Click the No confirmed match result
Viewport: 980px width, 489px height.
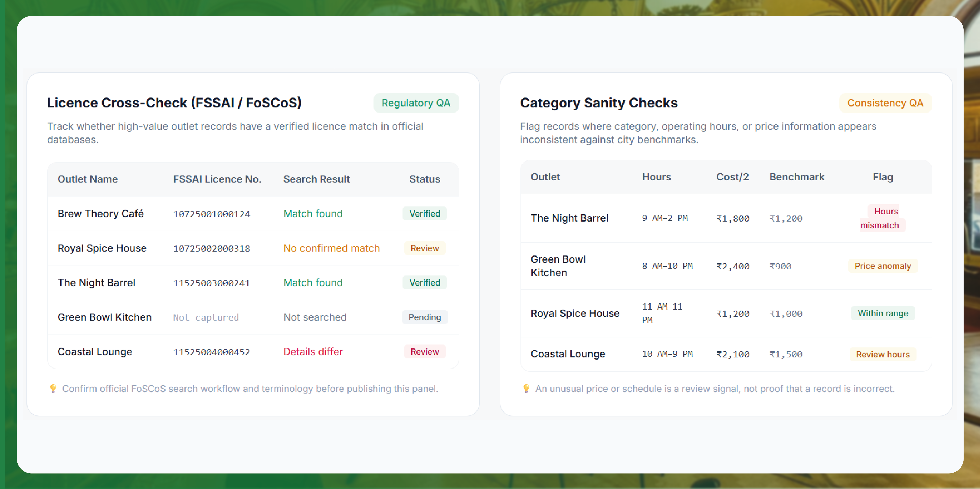[x=331, y=248]
